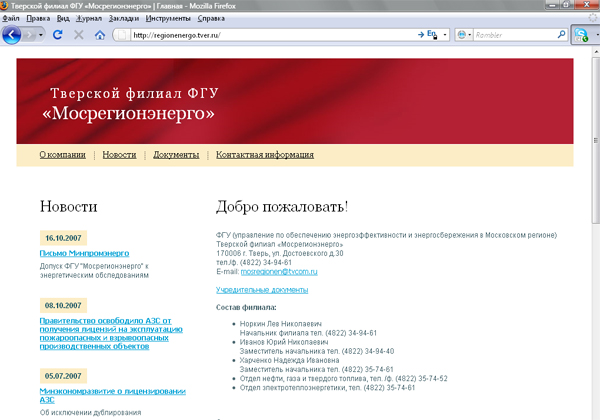Open the Учредительные документы link
Screen dimensions: 600x420
[262, 290]
